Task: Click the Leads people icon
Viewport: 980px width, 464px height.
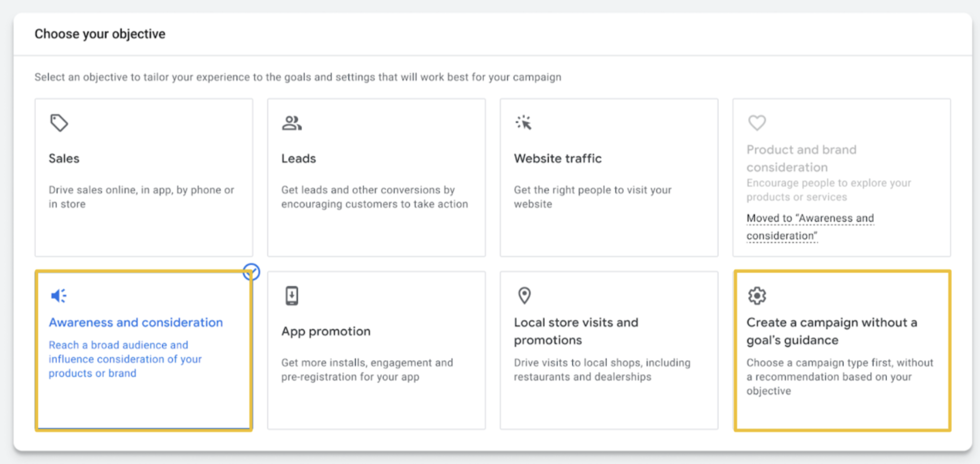Action: click(x=292, y=123)
